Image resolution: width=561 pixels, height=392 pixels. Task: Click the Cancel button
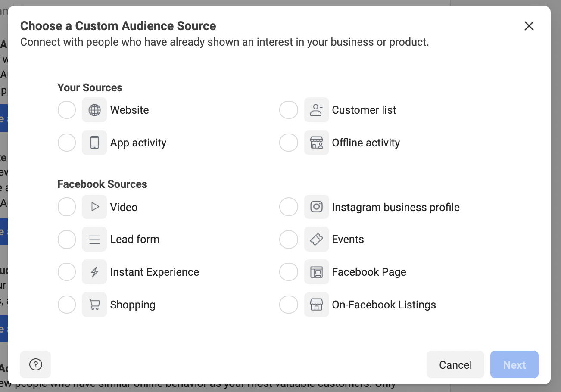[x=455, y=364]
